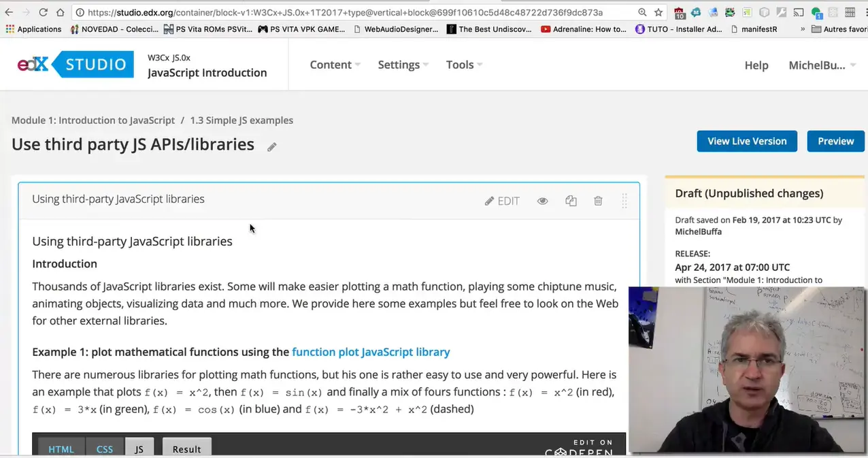
Task: Open the PS VITA VPK GAME bookmark
Action: pos(301,29)
